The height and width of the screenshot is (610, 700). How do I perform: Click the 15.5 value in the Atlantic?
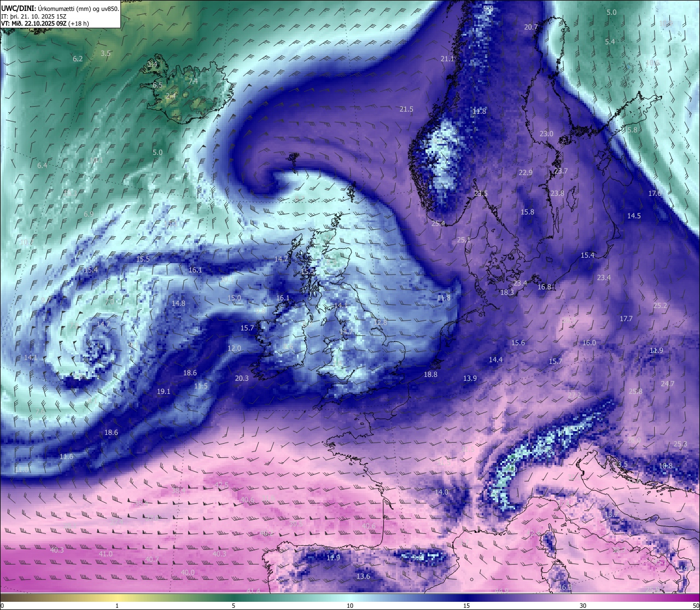click(x=143, y=259)
